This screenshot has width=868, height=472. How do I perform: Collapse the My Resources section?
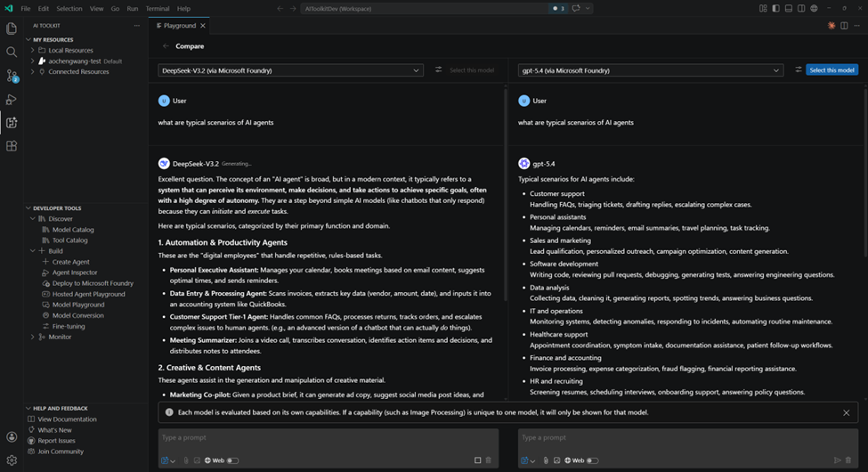(x=28, y=40)
